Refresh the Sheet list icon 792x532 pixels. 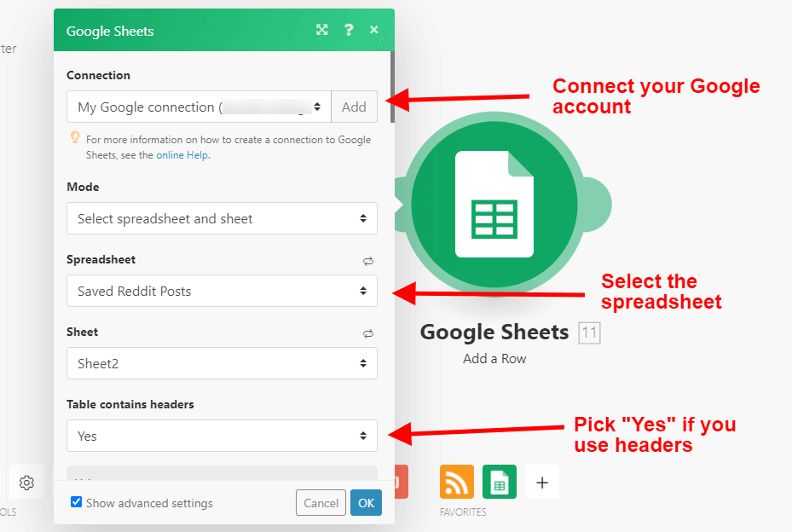coord(368,333)
